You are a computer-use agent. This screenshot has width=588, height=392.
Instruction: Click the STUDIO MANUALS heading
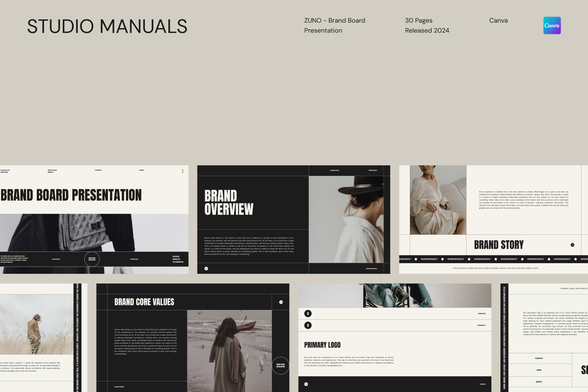[x=107, y=26]
